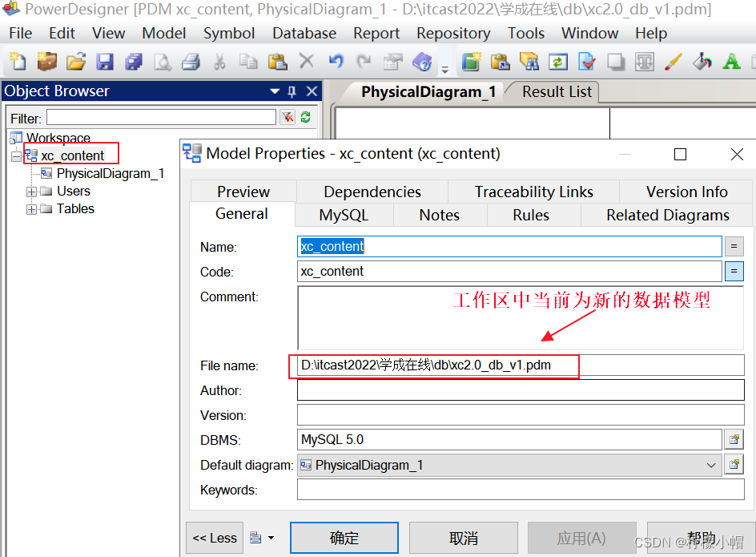The height and width of the screenshot is (557, 756).
Task: Refresh the Object Browser filter
Action: [x=305, y=118]
